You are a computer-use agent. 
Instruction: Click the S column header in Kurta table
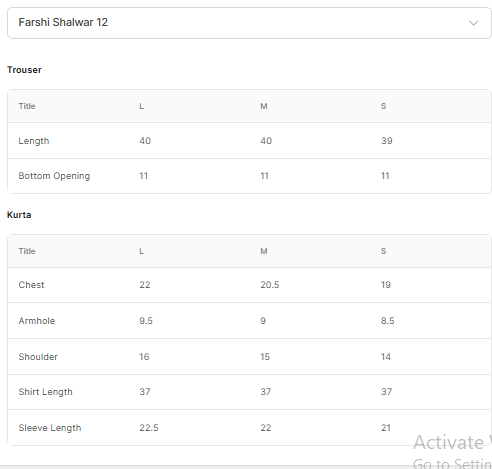tap(383, 251)
